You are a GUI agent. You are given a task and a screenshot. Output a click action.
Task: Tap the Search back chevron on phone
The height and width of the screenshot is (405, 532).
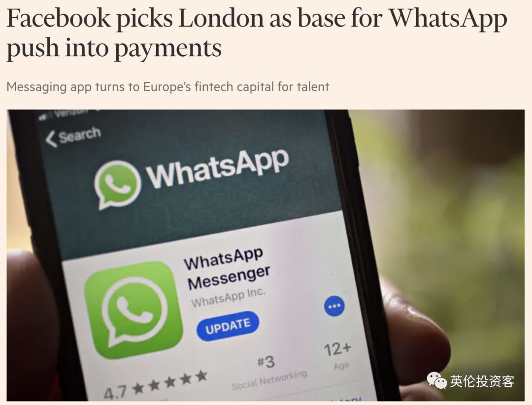(51, 139)
